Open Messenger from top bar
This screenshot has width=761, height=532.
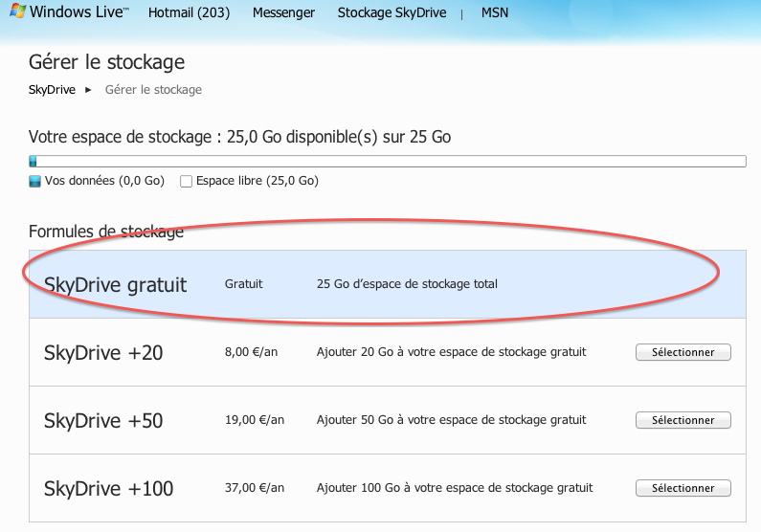point(283,12)
